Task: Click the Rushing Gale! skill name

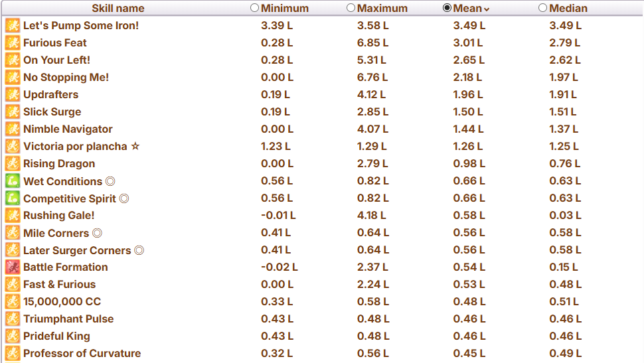Action: (58, 215)
